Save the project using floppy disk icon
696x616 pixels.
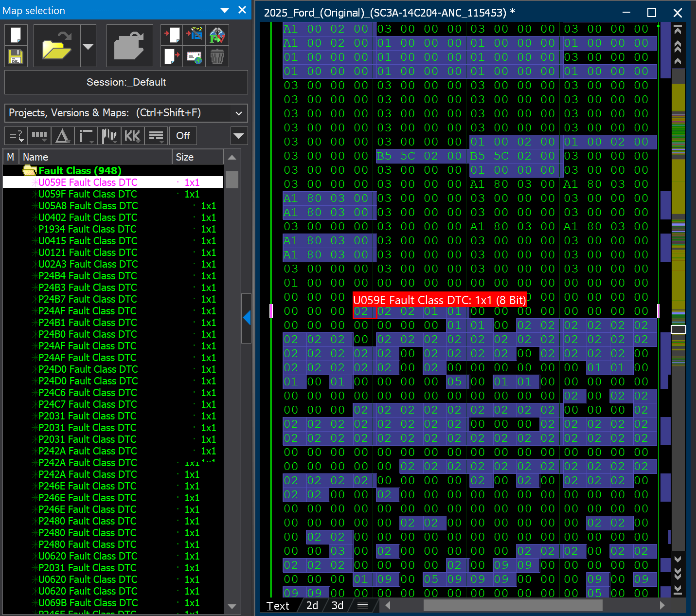pos(16,57)
